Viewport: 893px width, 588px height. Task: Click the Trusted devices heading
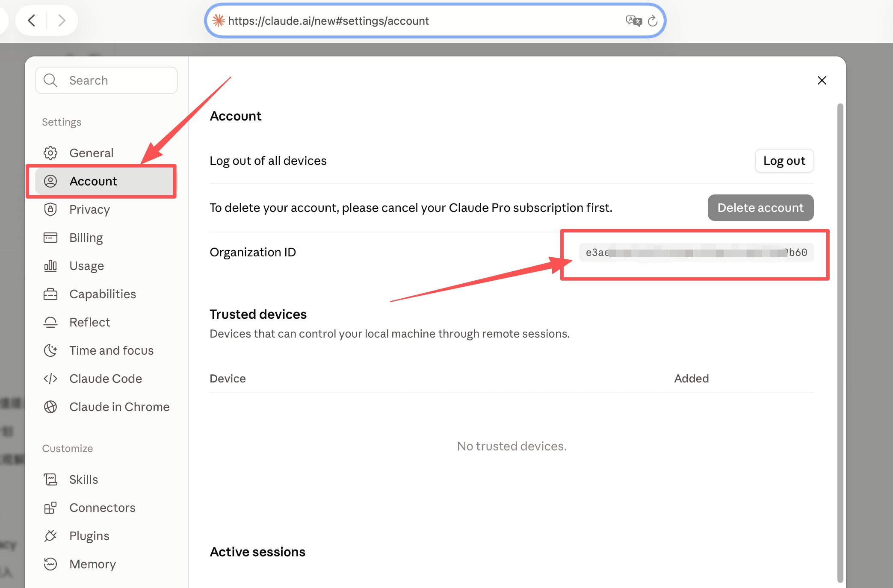[258, 315]
